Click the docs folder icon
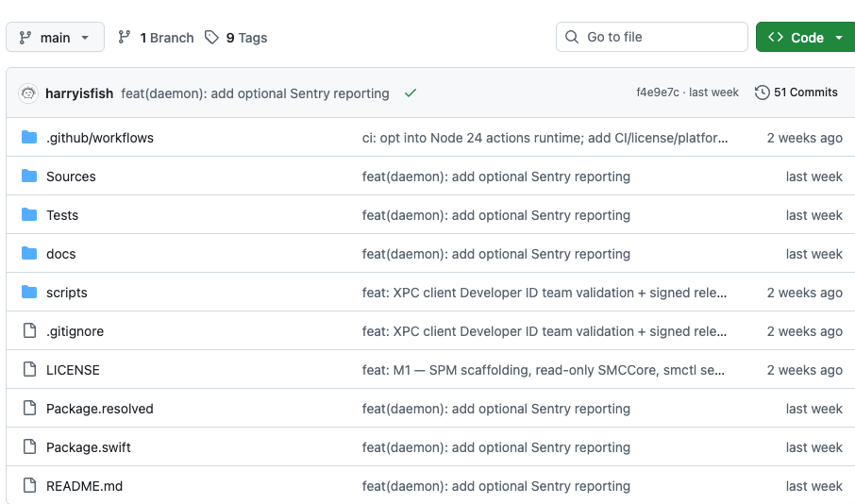855x504 pixels. tap(29, 253)
